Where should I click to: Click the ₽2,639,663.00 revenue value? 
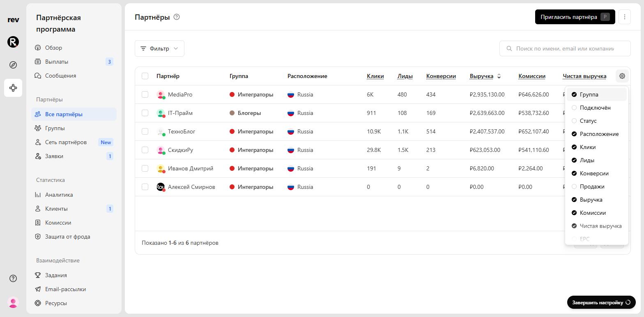487,113
